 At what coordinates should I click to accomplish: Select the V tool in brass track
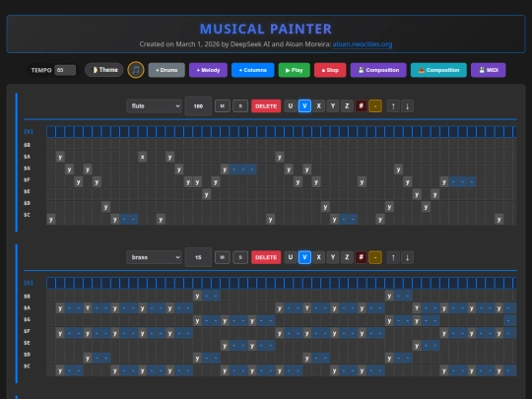(304, 257)
